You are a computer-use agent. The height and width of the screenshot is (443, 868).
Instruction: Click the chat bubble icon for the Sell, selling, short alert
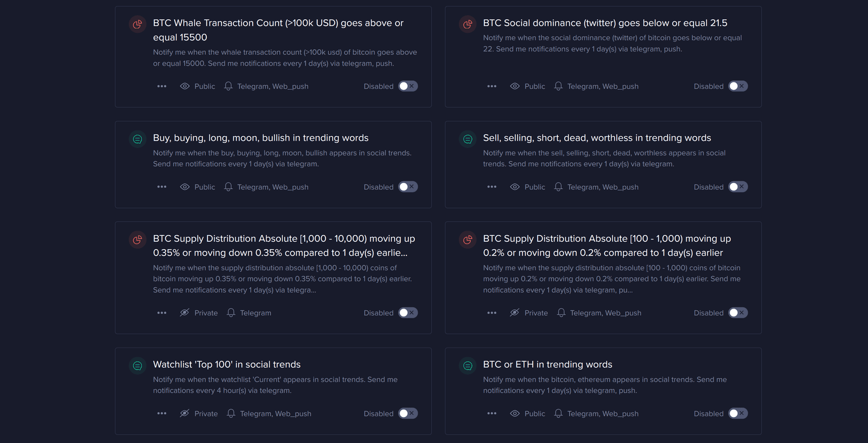(x=467, y=139)
